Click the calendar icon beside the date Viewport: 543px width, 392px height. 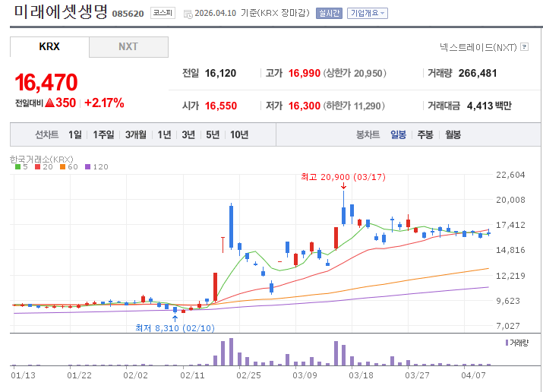[188, 14]
